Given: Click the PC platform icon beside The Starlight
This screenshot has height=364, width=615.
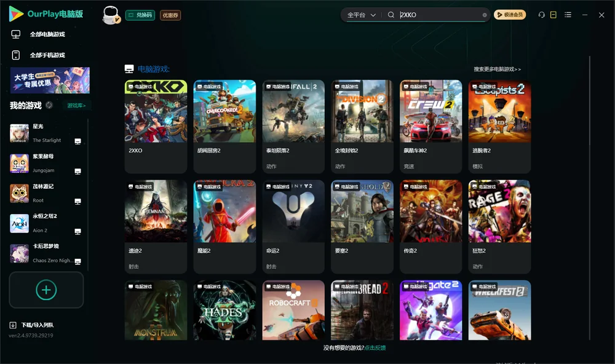Looking at the screenshot, I should pyautogui.click(x=77, y=141).
